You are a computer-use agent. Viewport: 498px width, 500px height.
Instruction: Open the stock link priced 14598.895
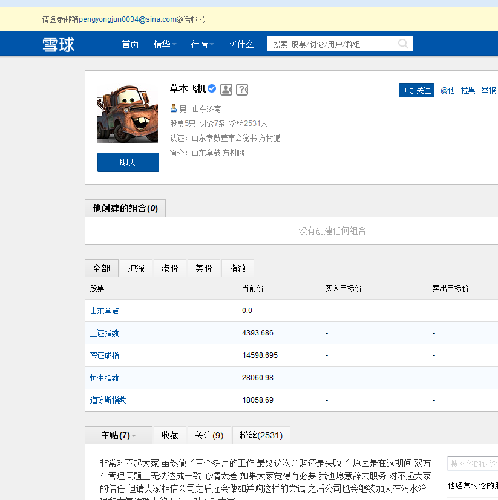coord(104,355)
